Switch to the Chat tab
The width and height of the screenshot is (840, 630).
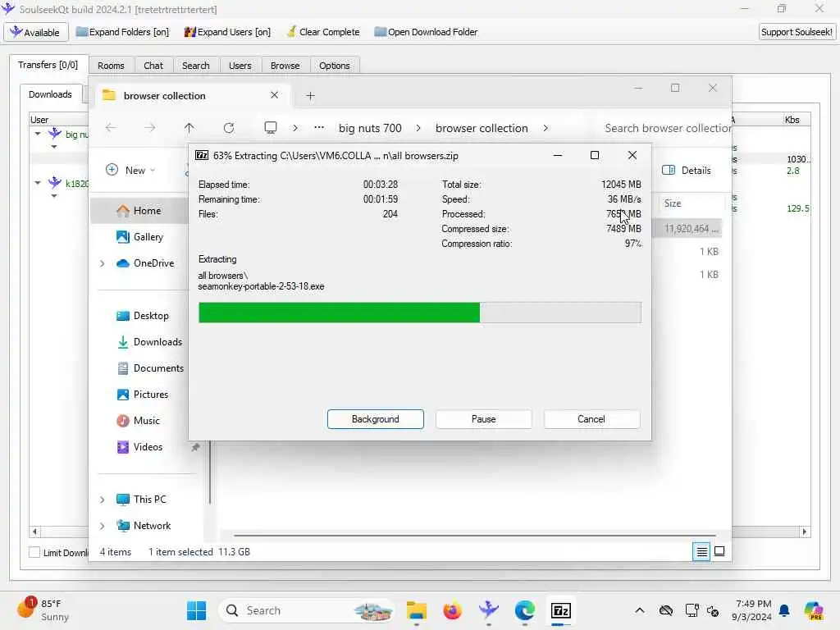coord(153,66)
